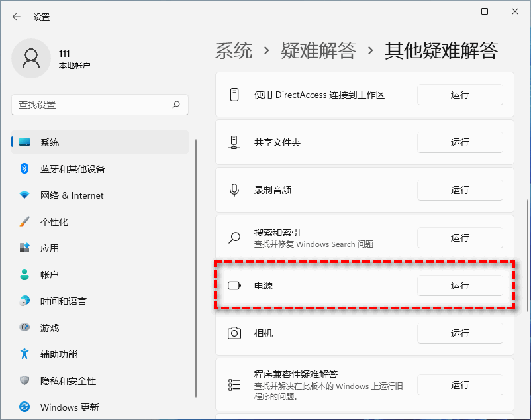Open 系统 in the sidebar menu

pyautogui.click(x=50, y=142)
